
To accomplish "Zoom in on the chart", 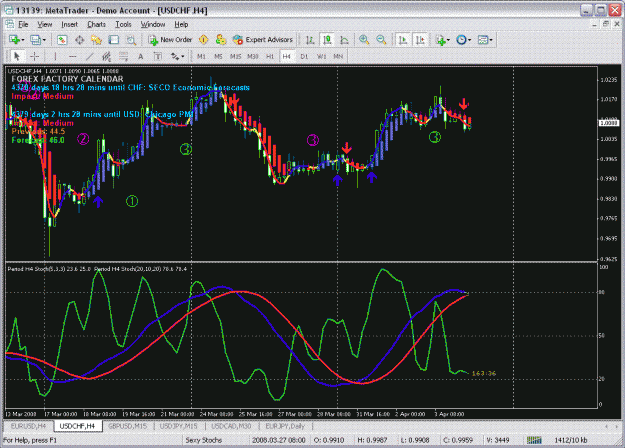I will coord(364,39).
